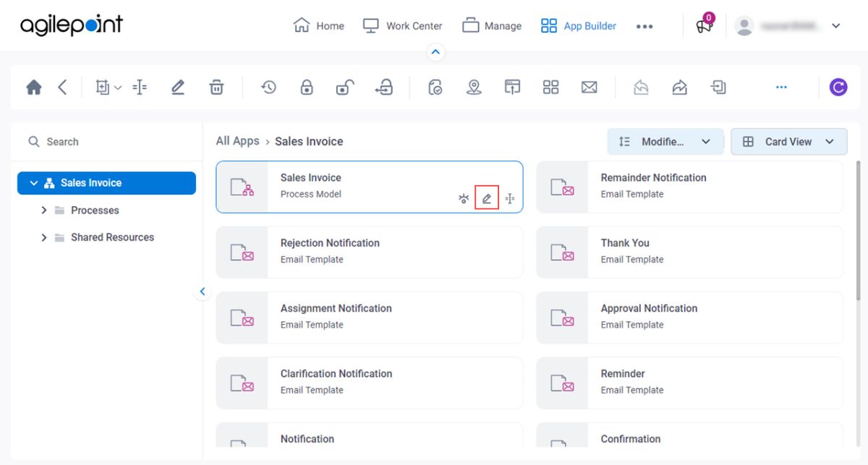
Task: Open the user account dropdown chevron
Action: (x=835, y=26)
